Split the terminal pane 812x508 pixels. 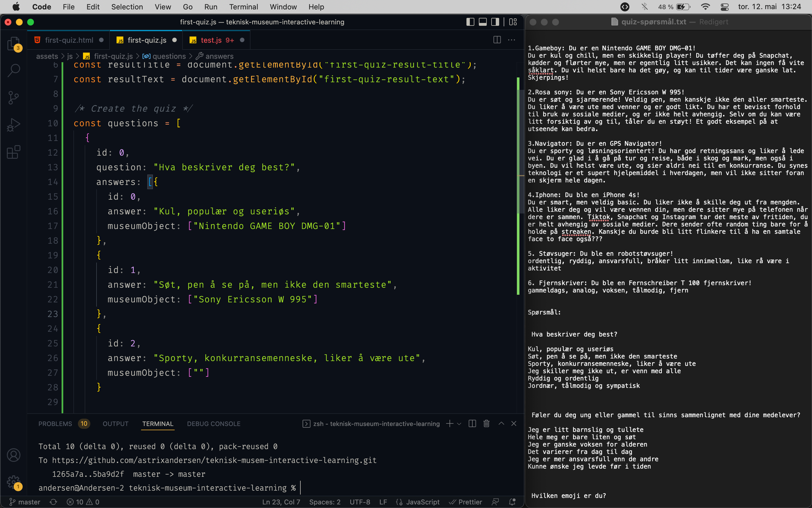coord(472,424)
